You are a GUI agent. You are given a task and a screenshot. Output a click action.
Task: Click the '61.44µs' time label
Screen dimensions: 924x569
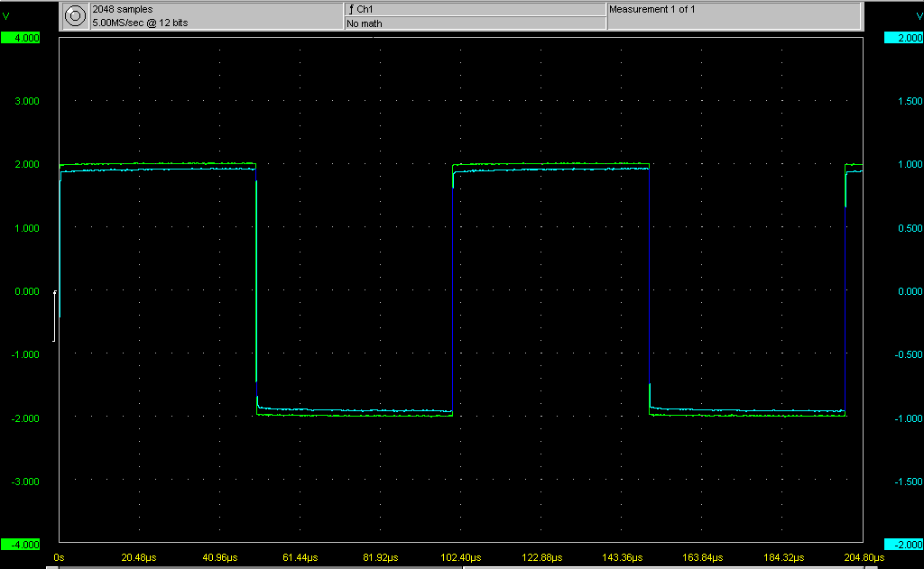tap(300, 557)
